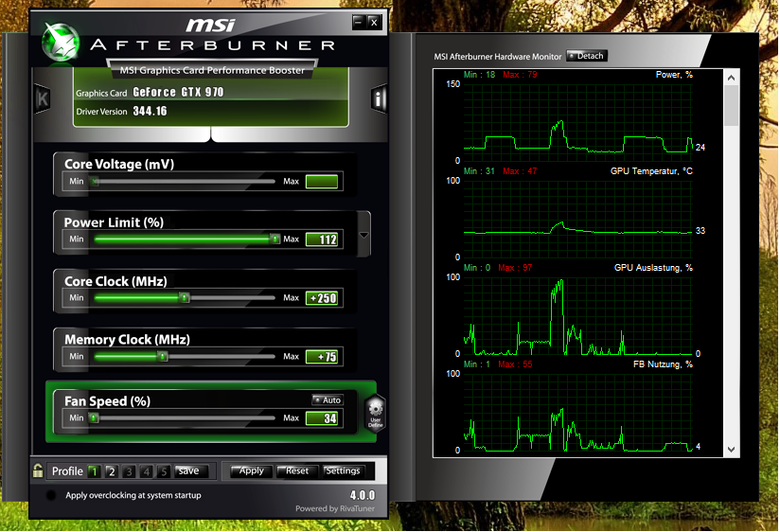Screen dimensions: 780x532
Task: Click the Apply button
Action: pyautogui.click(x=251, y=470)
